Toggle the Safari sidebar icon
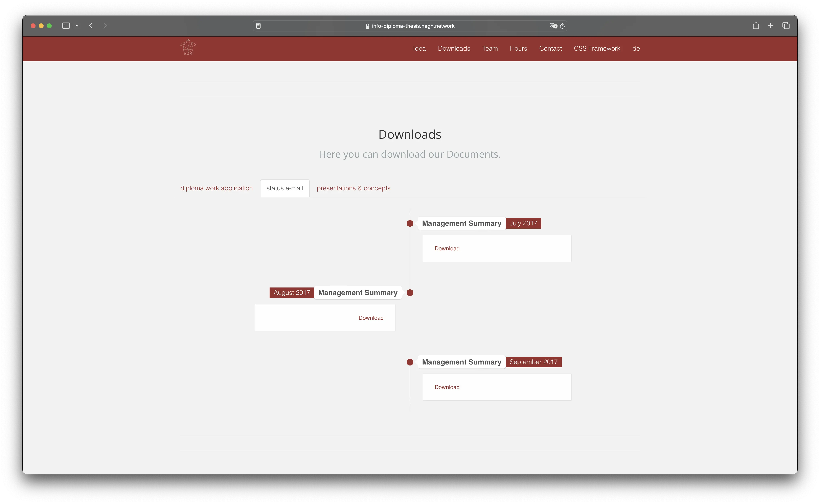The image size is (820, 504). (x=66, y=26)
